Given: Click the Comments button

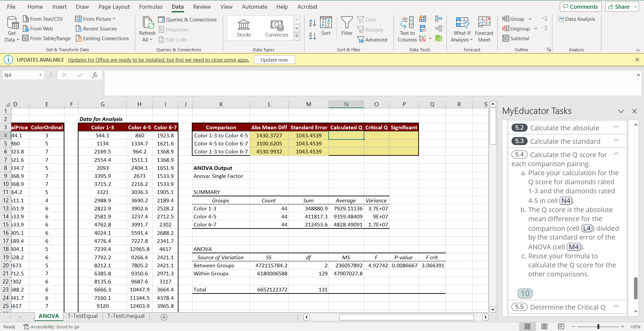Looking at the screenshot, I should click(581, 7).
